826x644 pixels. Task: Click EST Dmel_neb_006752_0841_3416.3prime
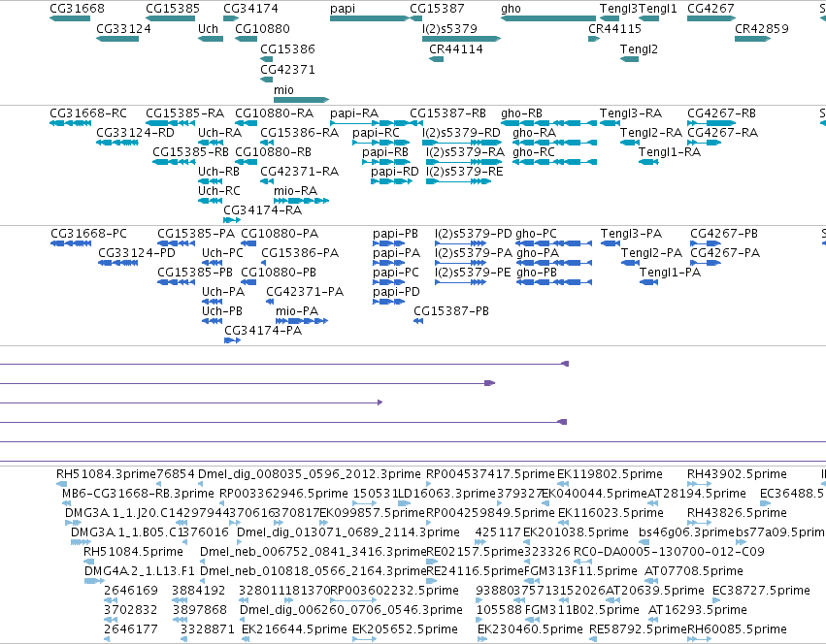tap(203, 562)
